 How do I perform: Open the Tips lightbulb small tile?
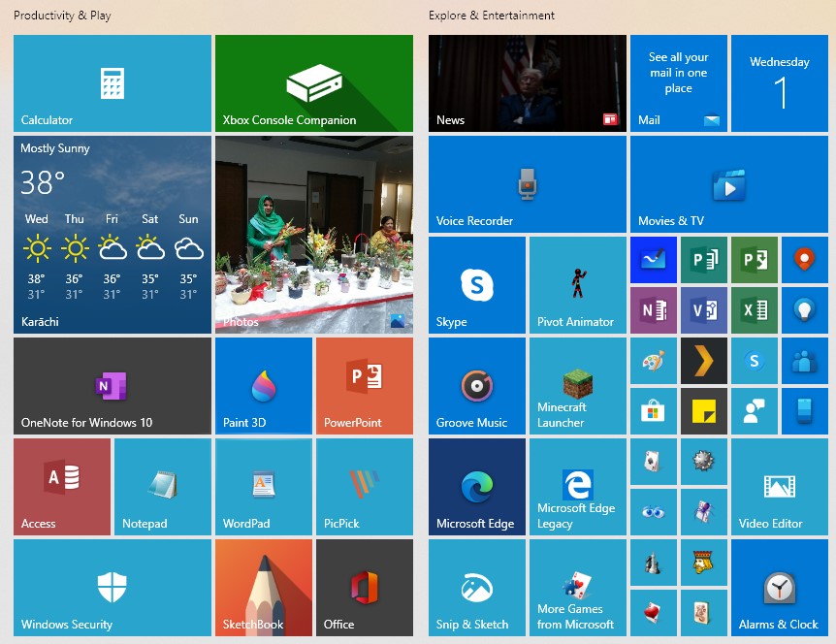[x=805, y=310]
